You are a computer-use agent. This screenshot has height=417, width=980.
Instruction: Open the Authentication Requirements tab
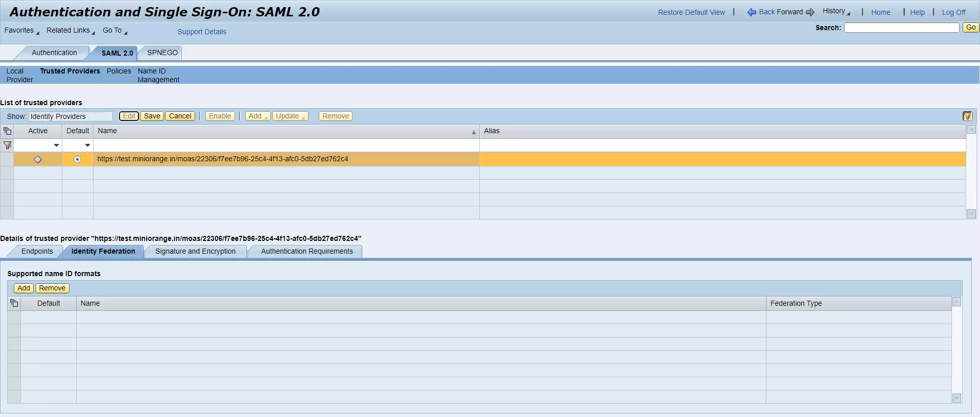[x=307, y=251]
